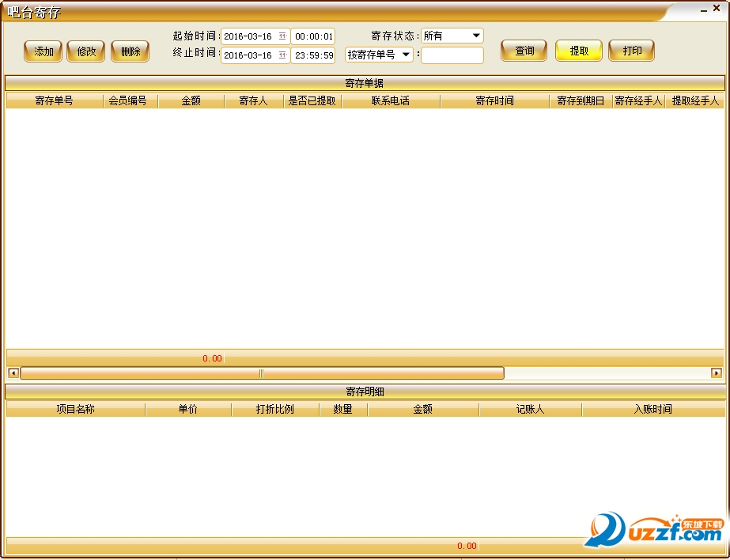Viewport: 730px width, 560px height.
Task: Click the 删除 button
Action: coord(130,51)
